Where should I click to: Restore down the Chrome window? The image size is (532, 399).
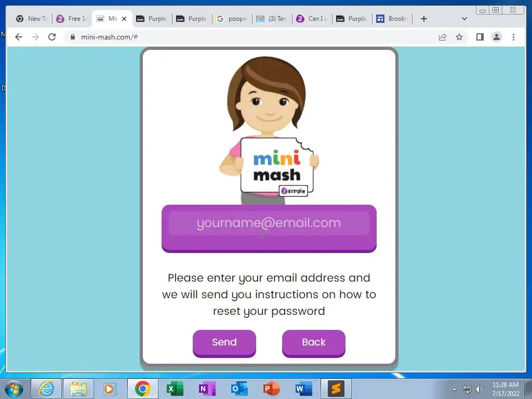pos(496,10)
